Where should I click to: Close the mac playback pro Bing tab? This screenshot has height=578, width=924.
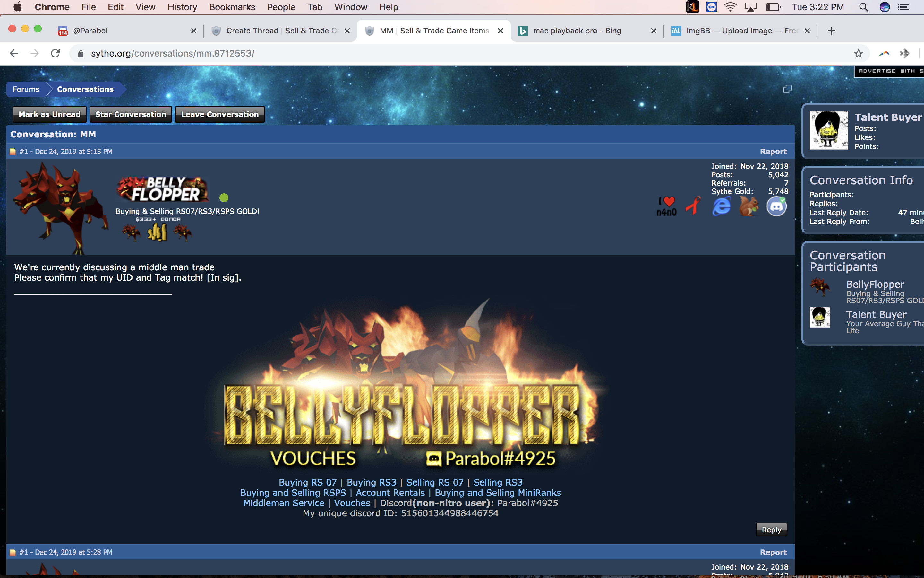click(x=654, y=31)
